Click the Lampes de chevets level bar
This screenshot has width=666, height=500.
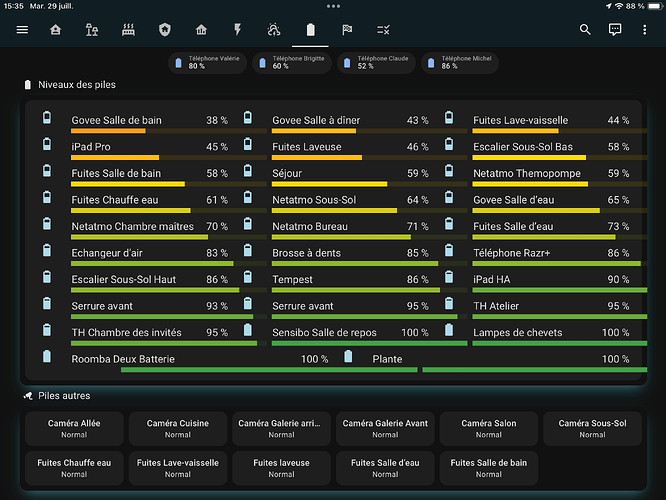pos(560,343)
